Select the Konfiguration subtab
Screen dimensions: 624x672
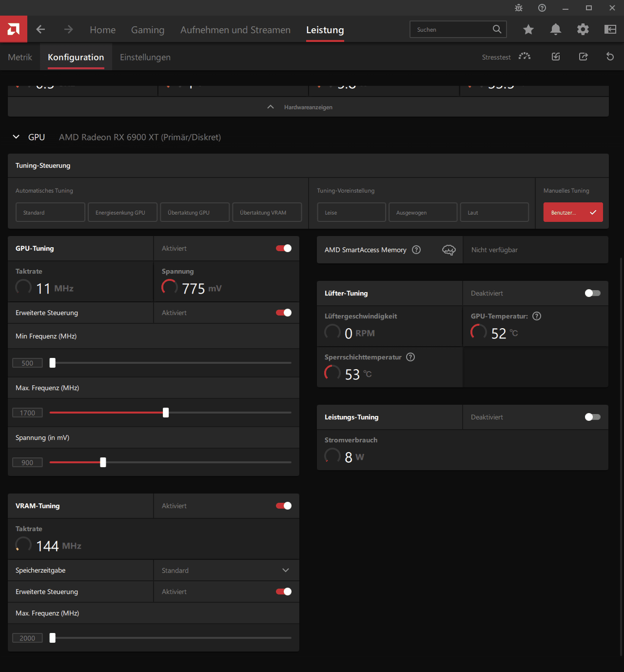tap(76, 57)
